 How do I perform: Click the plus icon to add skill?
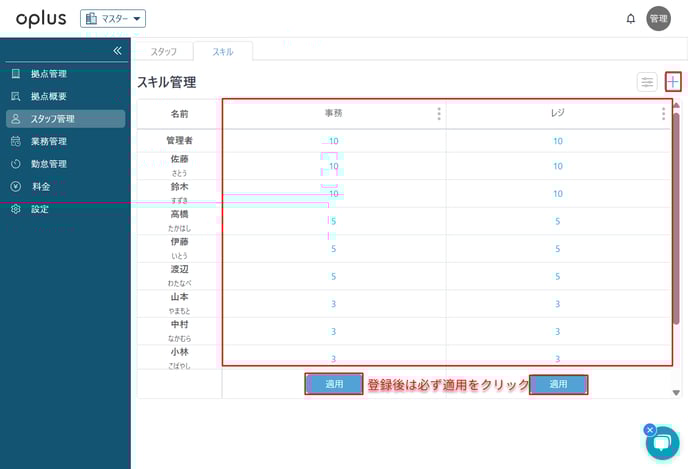(x=673, y=82)
